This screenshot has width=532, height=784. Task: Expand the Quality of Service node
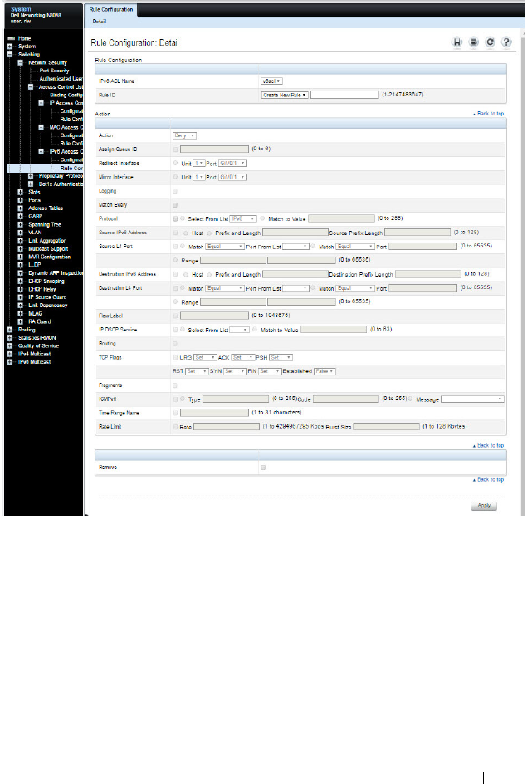pos(10,345)
